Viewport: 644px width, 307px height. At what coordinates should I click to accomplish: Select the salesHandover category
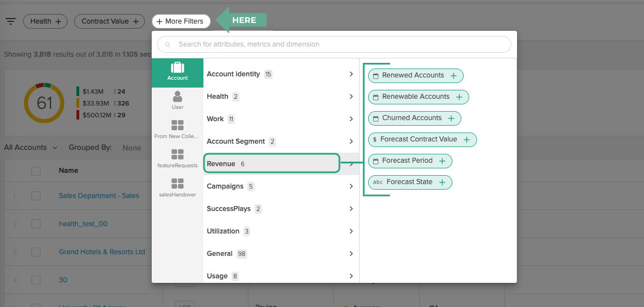pos(178,187)
